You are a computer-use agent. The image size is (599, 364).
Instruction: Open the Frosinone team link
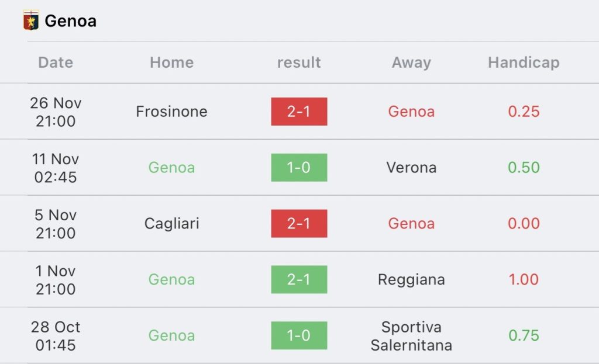[x=172, y=112]
